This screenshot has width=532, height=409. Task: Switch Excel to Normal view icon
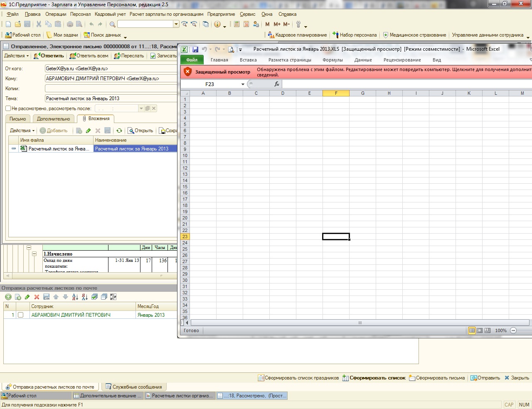click(x=472, y=330)
